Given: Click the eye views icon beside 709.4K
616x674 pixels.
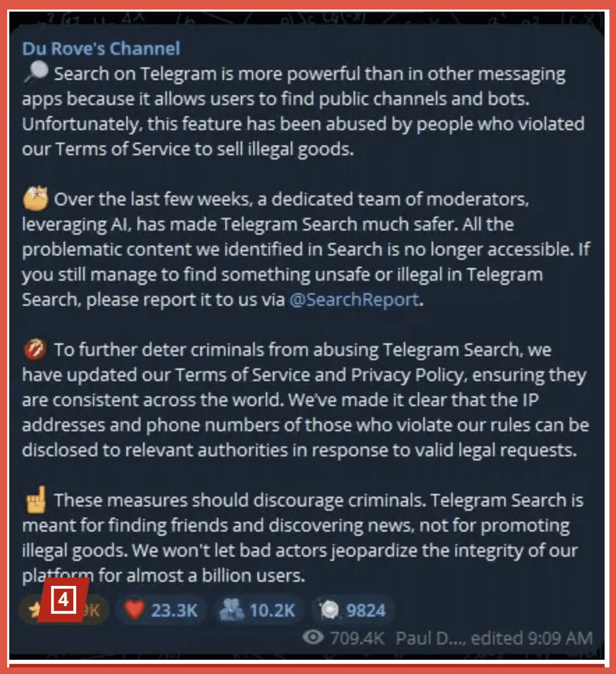Looking at the screenshot, I should tap(313, 638).
